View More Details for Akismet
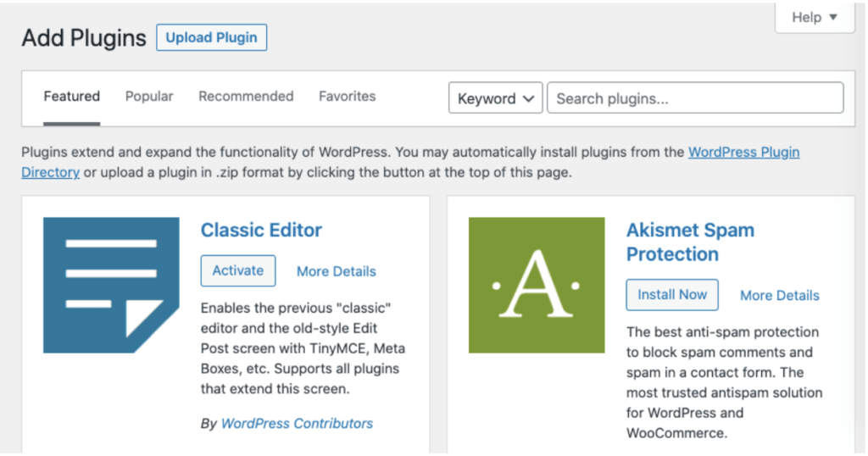The image size is (868, 456). [x=779, y=295]
